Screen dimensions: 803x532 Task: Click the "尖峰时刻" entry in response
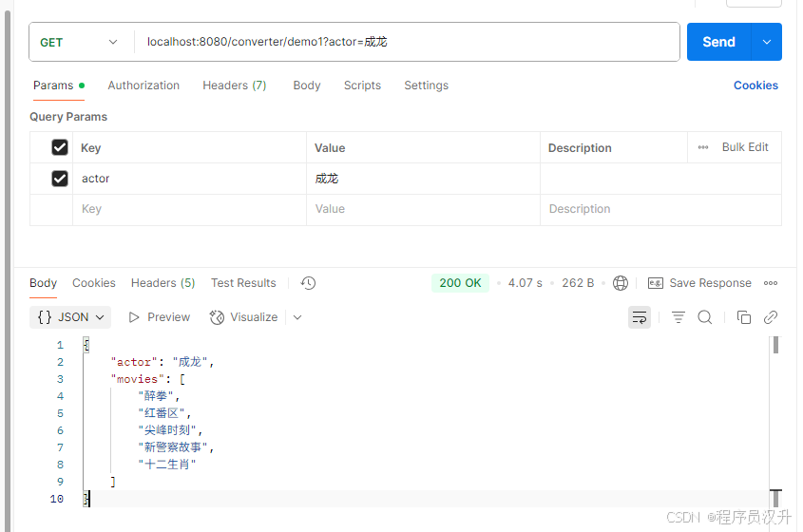[x=167, y=430]
